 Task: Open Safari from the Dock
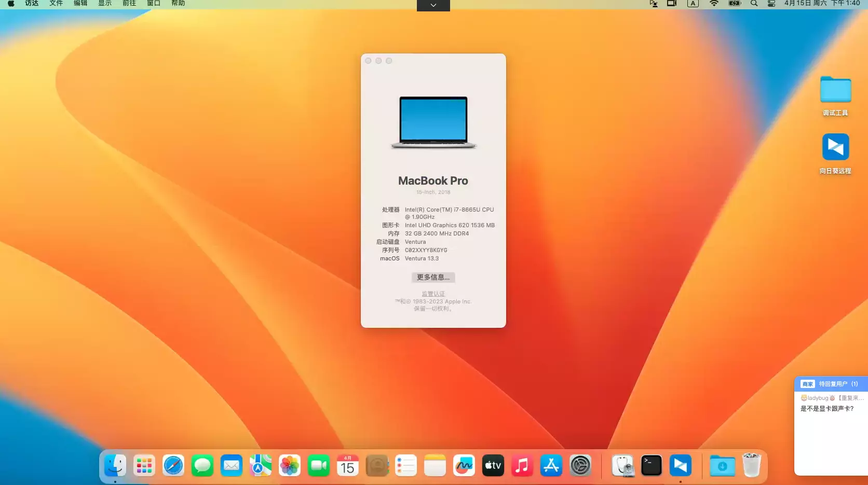pos(173,465)
